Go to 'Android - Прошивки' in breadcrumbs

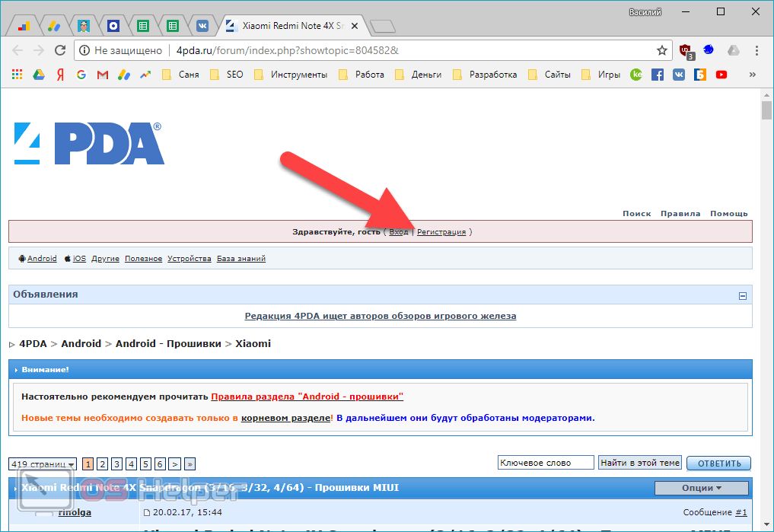coord(168,343)
